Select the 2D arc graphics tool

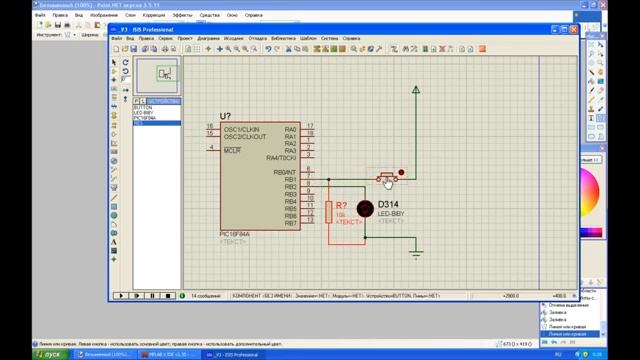point(114,224)
